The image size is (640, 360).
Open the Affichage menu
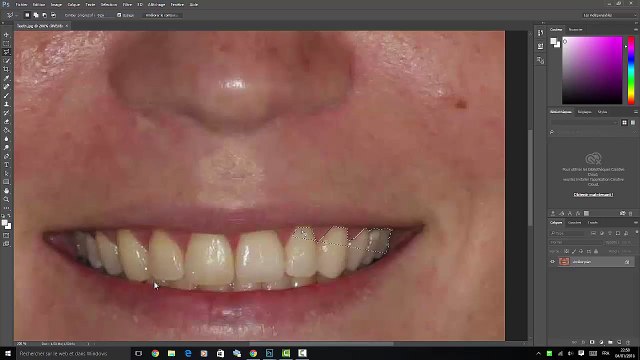click(156, 4)
